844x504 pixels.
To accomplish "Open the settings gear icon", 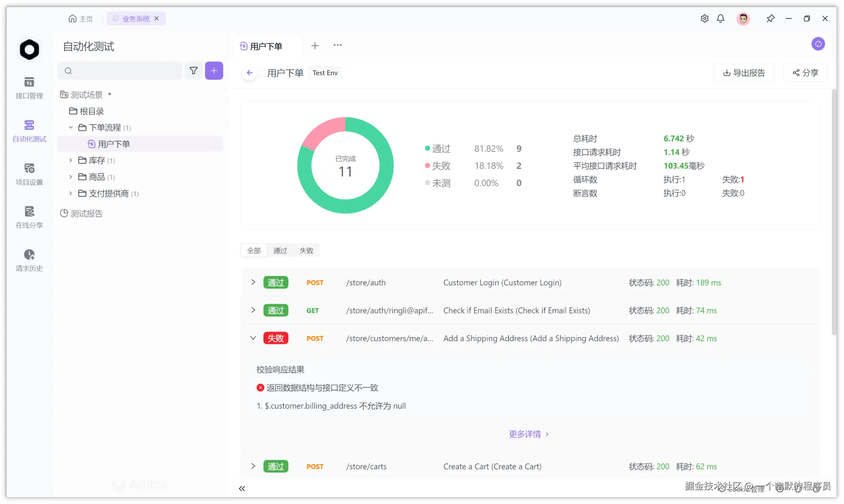I will pyautogui.click(x=704, y=19).
